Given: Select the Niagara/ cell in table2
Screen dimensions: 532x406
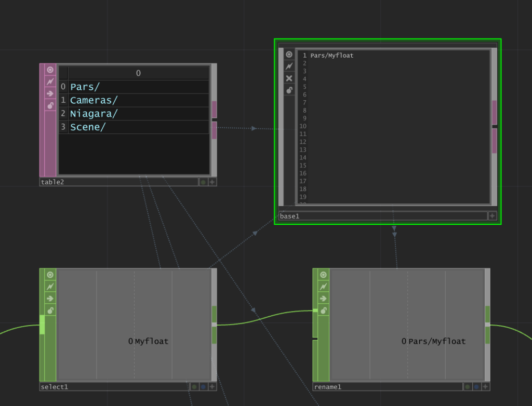Looking at the screenshot, I should pos(94,114).
